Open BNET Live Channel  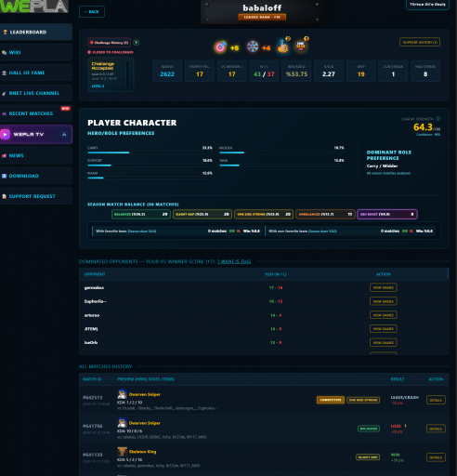coord(36,93)
